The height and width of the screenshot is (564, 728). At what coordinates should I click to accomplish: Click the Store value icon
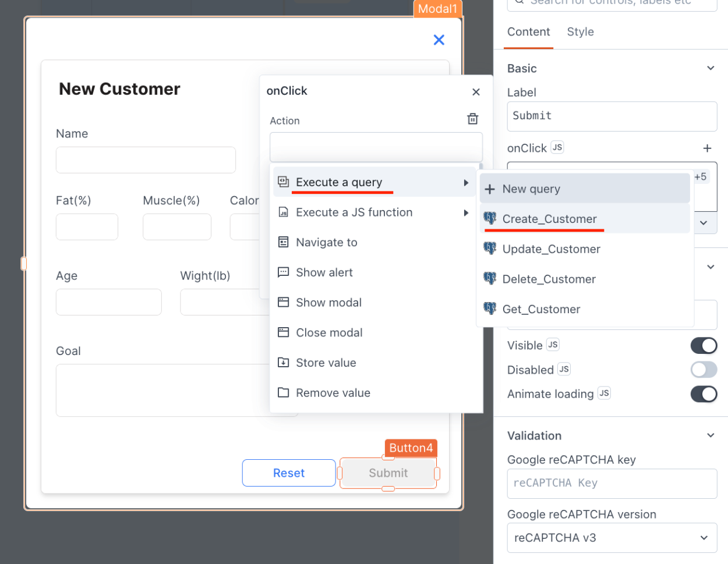click(283, 363)
